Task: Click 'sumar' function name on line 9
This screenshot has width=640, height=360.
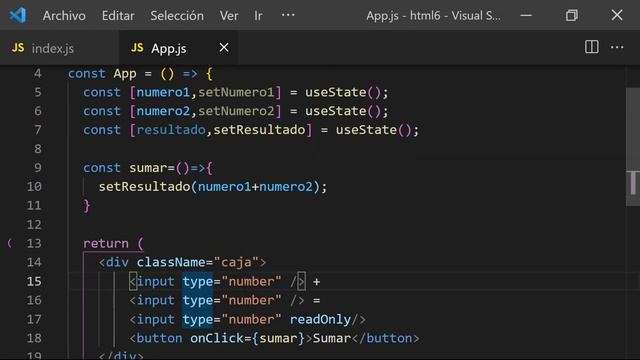Action: coord(148,168)
